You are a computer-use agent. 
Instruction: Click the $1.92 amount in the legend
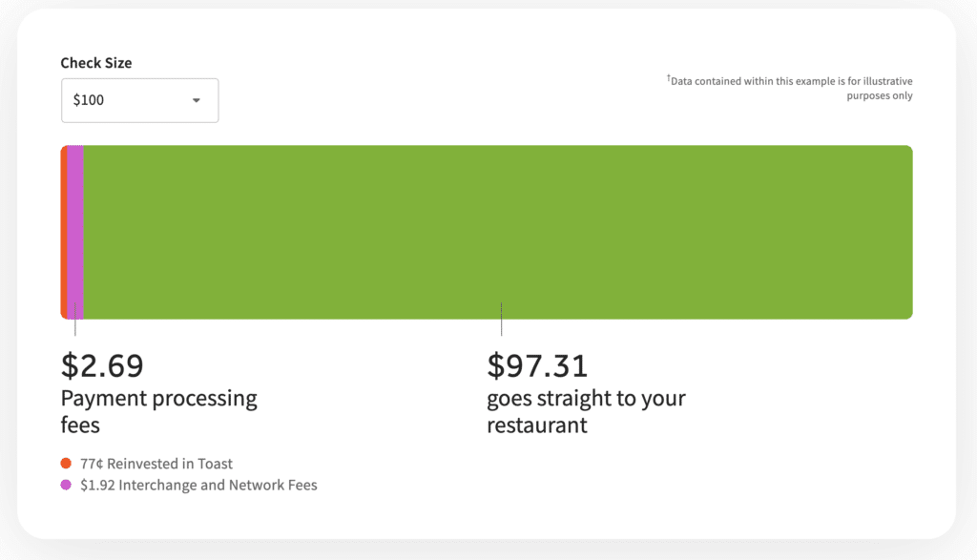pyautogui.click(x=99, y=485)
